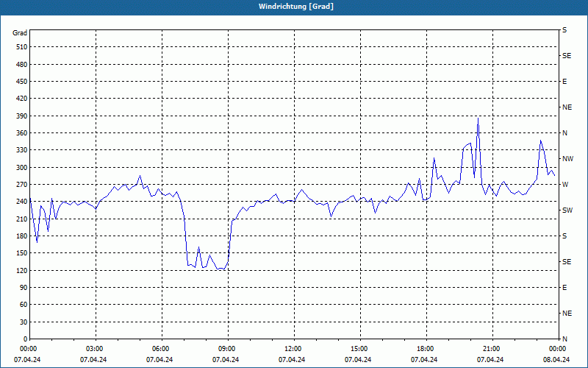Image resolution: width=588 pixels, height=368 pixels.
Task: Click the Grad y-axis unit label
Action: pyautogui.click(x=20, y=33)
